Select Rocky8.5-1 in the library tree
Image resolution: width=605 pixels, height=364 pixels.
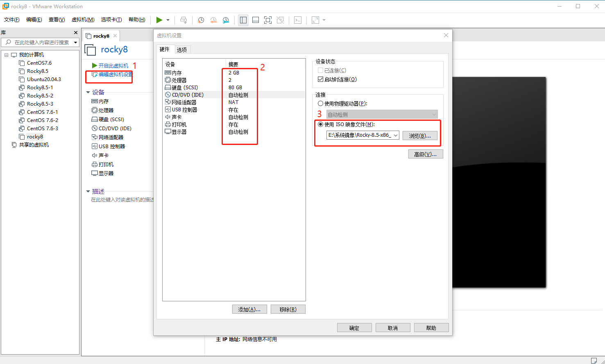[x=40, y=88]
